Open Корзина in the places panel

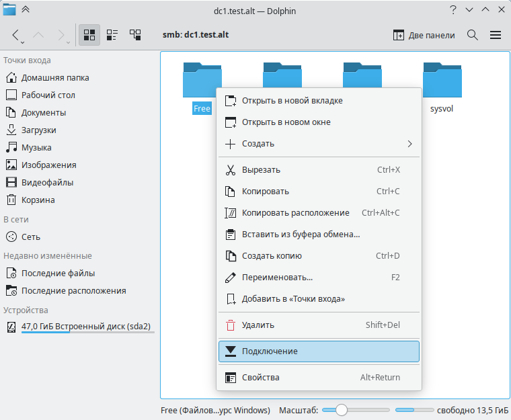tap(38, 200)
